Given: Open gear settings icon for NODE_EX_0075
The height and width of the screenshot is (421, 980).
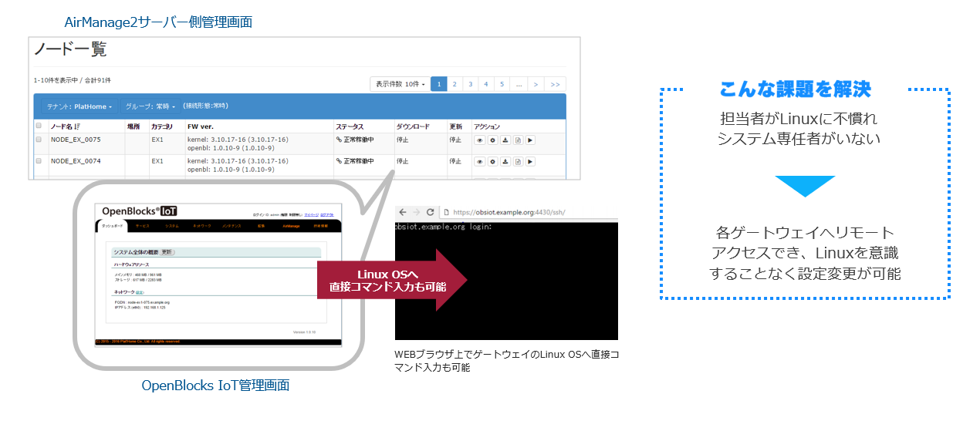Looking at the screenshot, I should (x=492, y=140).
